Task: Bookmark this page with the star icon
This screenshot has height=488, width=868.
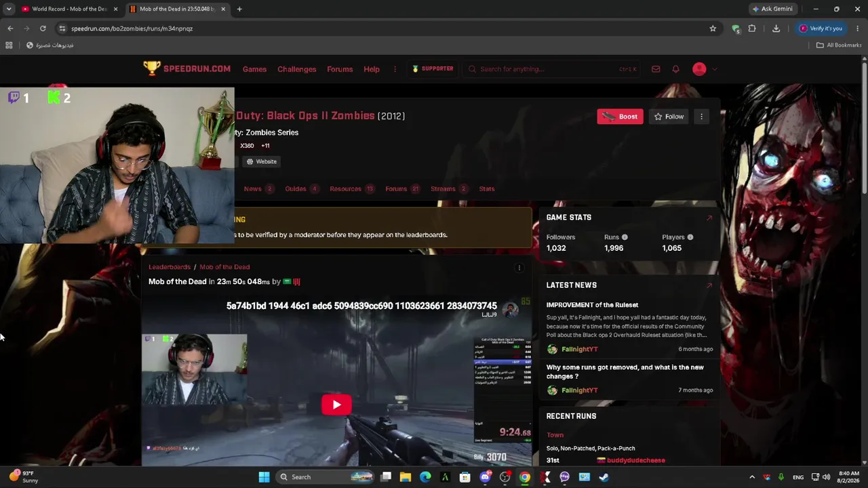Action: [x=713, y=28]
